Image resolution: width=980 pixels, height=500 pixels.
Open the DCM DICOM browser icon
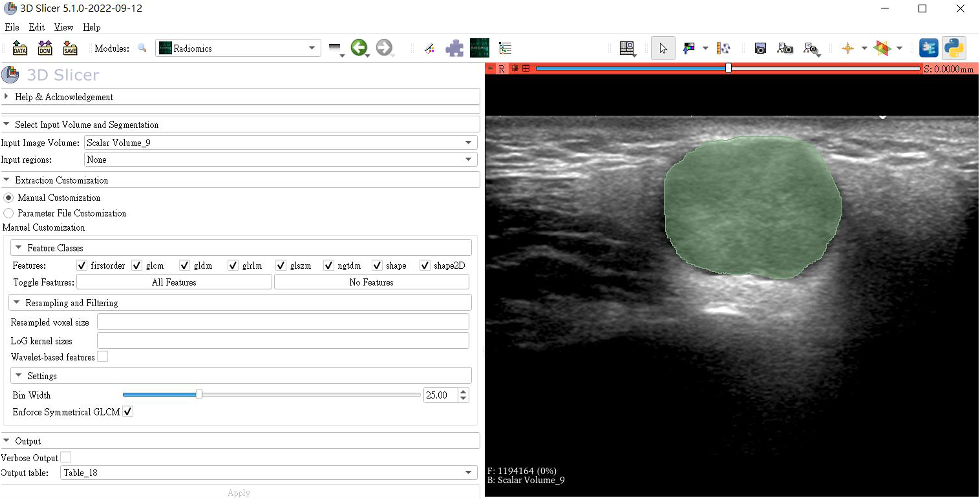(x=45, y=48)
